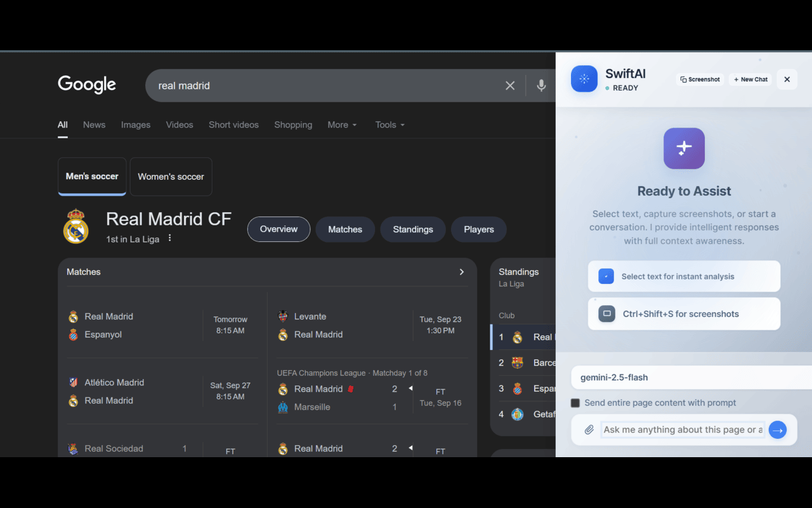Send the prompt with the arrow button
The width and height of the screenshot is (812, 508).
tap(778, 430)
